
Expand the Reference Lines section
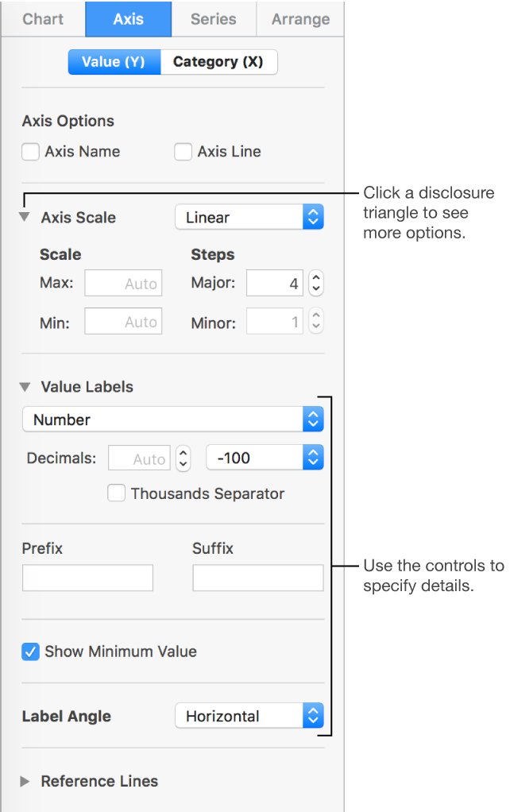pyautogui.click(x=24, y=781)
